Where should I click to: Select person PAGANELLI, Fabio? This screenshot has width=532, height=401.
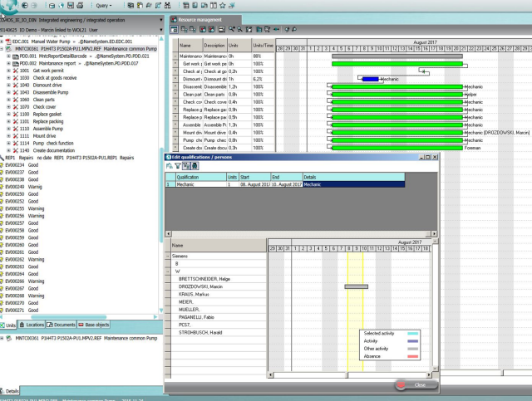coord(196,317)
